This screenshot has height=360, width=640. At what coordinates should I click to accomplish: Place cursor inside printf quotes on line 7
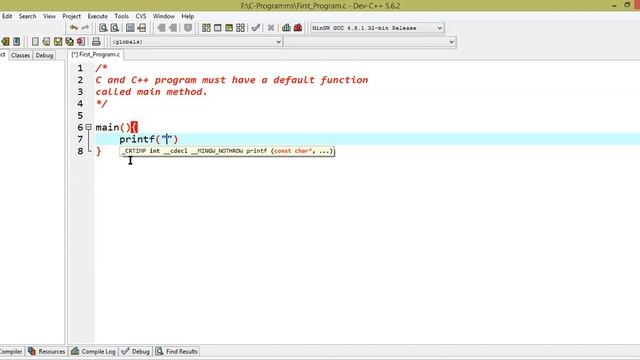pyautogui.click(x=167, y=139)
